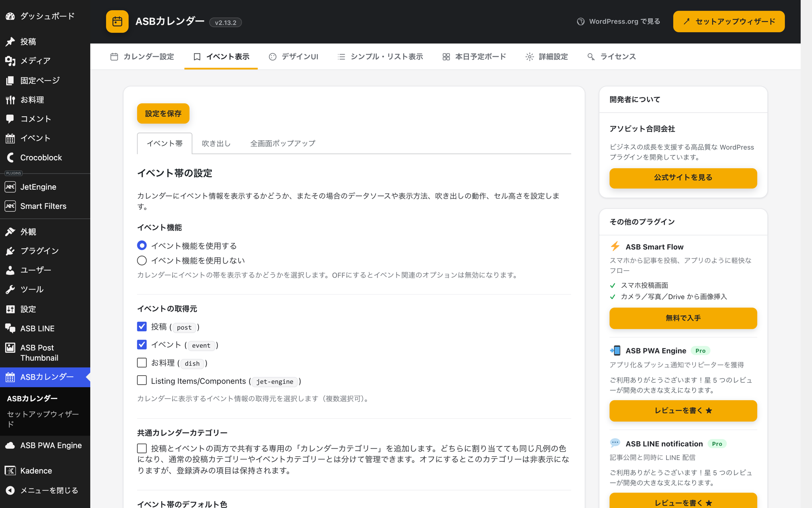Image resolution: width=812 pixels, height=508 pixels.
Task: Switch to the 吹き出し sub-tab
Action: [216, 143]
